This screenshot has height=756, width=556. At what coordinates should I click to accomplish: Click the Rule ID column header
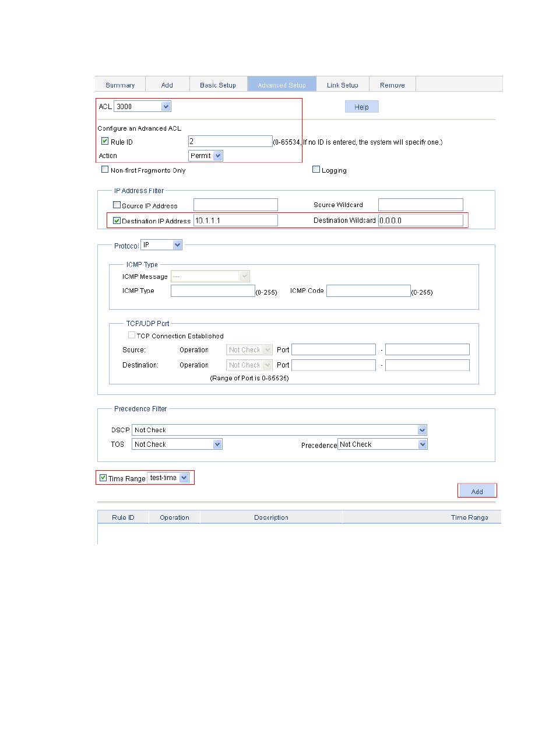tap(123, 517)
